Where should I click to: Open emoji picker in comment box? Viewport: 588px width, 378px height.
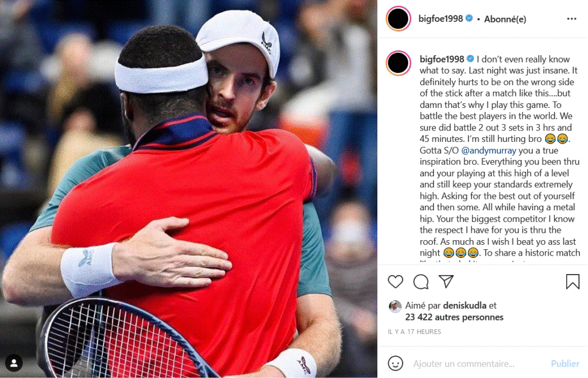(395, 363)
